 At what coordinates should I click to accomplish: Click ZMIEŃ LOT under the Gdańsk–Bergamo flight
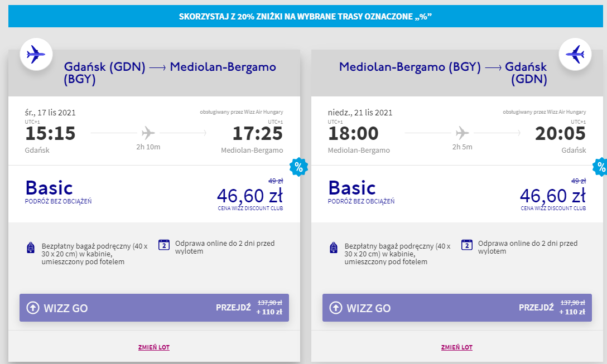point(154,347)
